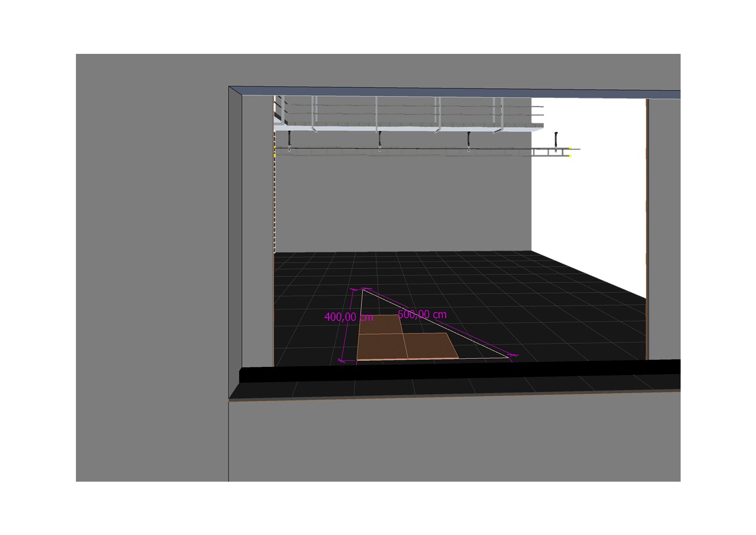Pick the rightmost hanging clamp over the ladder truss
756x535 pixels.
tap(556, 139)
